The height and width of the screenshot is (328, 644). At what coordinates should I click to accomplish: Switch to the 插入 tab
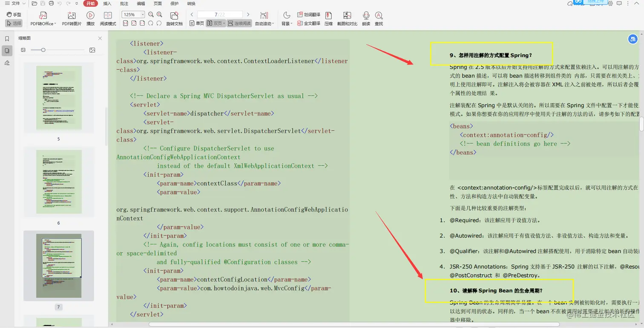pyautogui.click(x=107, y=3)
